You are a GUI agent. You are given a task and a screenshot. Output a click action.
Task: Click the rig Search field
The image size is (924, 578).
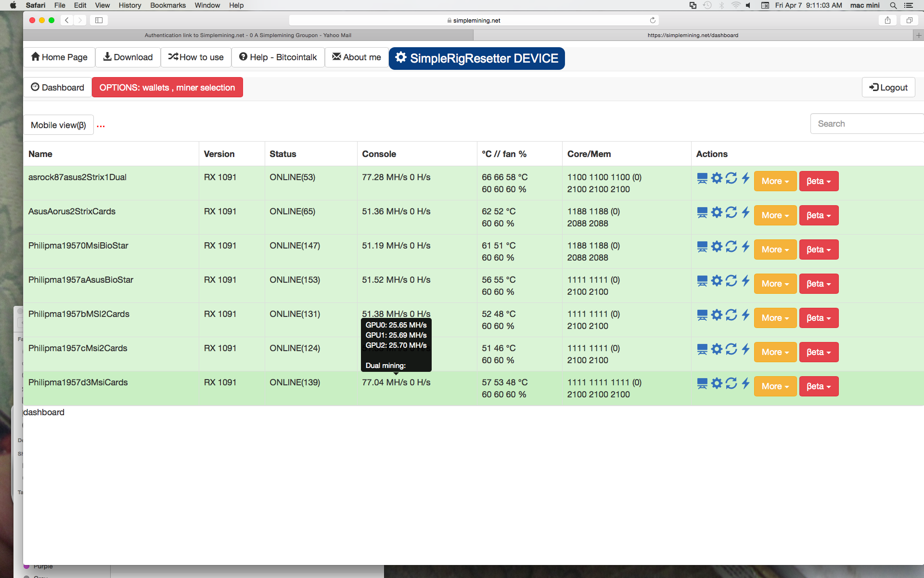pyautogui.click(x=867, y=124)
